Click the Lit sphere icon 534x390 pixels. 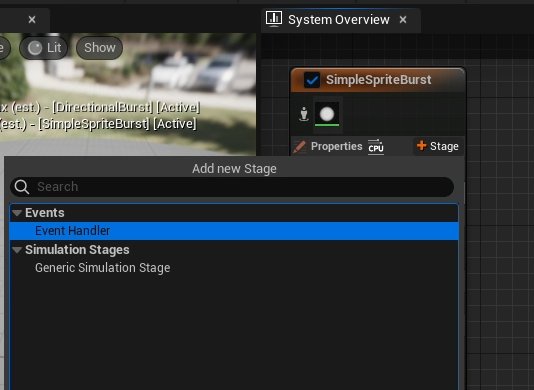coord(35,48)
